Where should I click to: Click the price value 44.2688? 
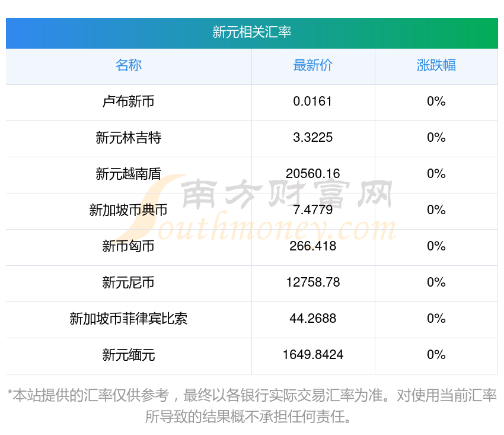[x=312, y=319]
